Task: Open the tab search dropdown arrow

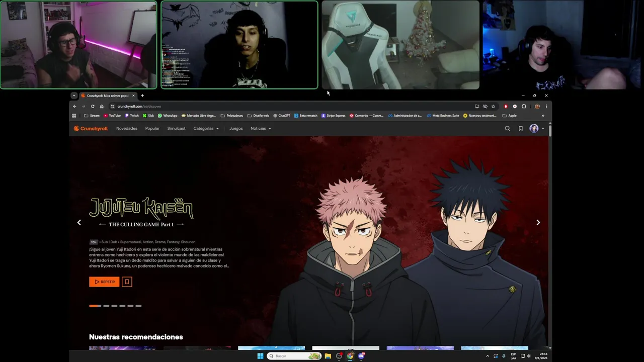Action: [74, 96]
